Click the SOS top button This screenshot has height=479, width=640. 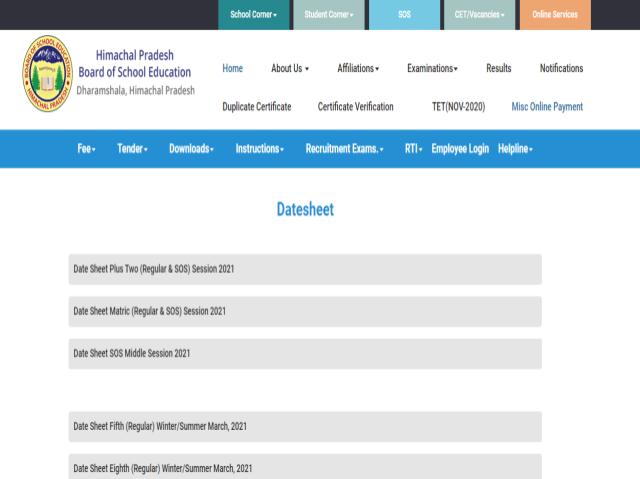click(404, 15)
